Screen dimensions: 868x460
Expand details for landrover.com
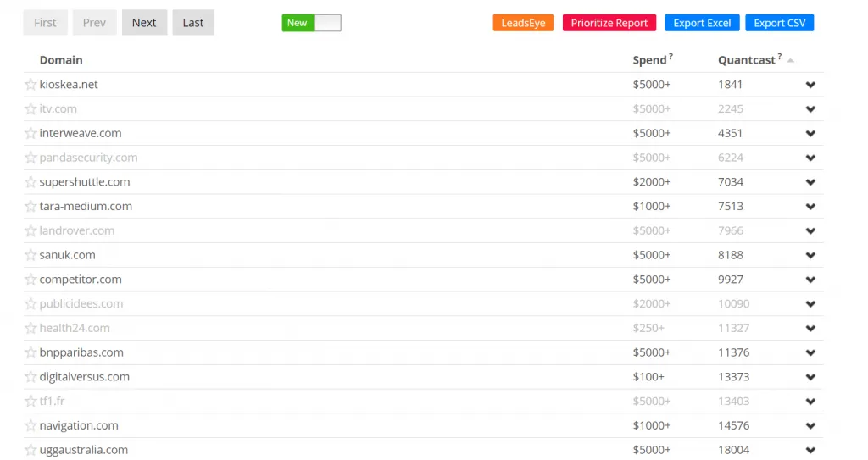coord(810,231)
